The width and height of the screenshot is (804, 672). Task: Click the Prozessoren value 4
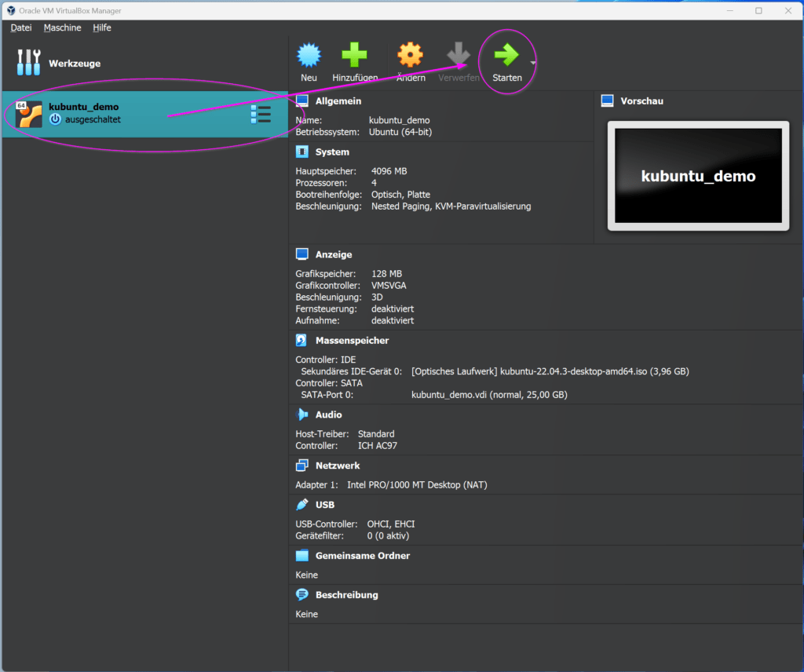coord(374,183)
